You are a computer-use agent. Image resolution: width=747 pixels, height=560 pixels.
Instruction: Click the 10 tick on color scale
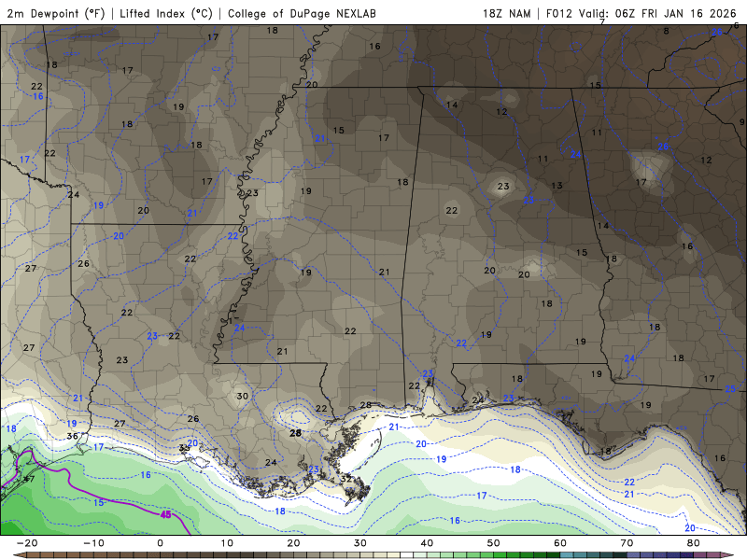coord(227,543)
